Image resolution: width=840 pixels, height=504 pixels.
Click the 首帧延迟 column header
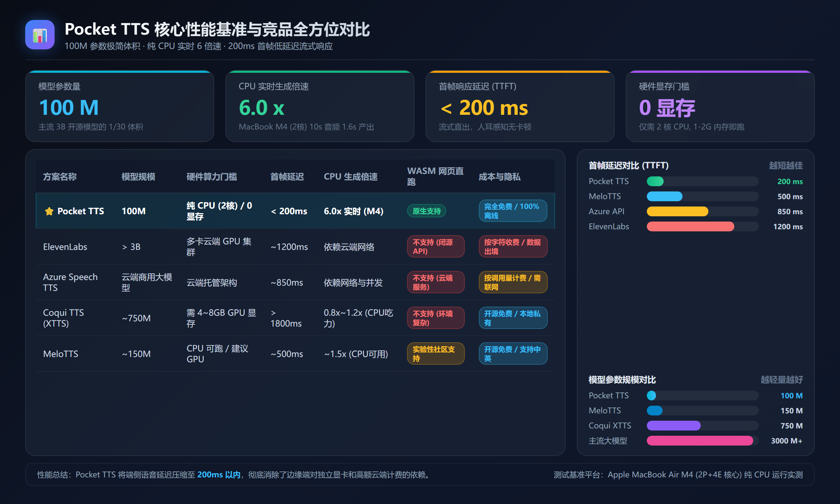point(287,177)
